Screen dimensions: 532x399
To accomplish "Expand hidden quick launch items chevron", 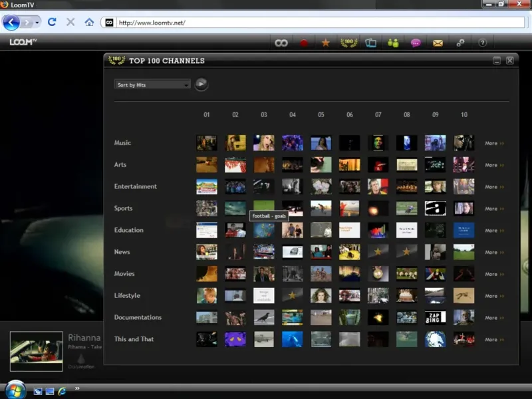I will click(x=77, y=388).
